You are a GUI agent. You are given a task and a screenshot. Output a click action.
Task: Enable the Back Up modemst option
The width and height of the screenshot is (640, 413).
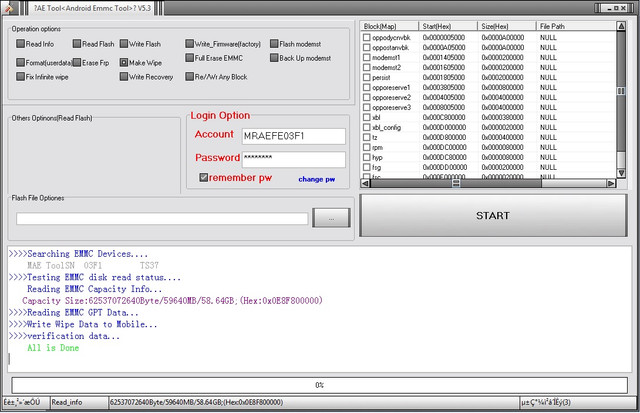(273, 58)
